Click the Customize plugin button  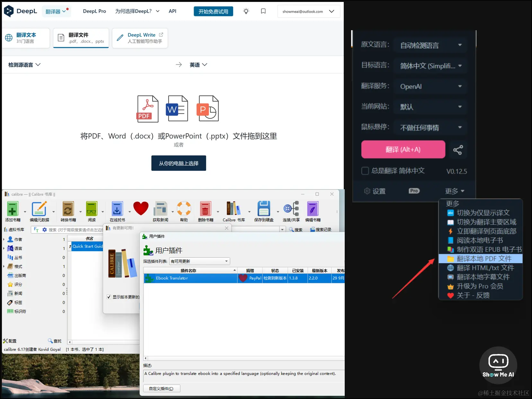click(x=162, y=388)
